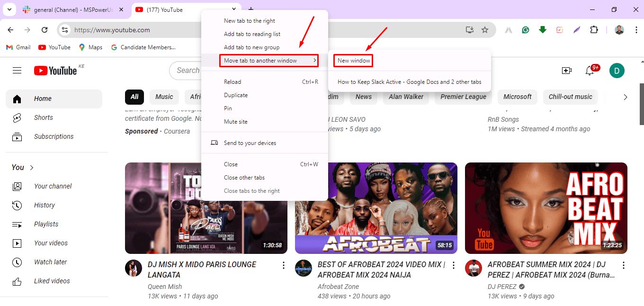Choose Mute site in context menu
Viewport: 644px width, 306px height.
[x=265, y=122]
